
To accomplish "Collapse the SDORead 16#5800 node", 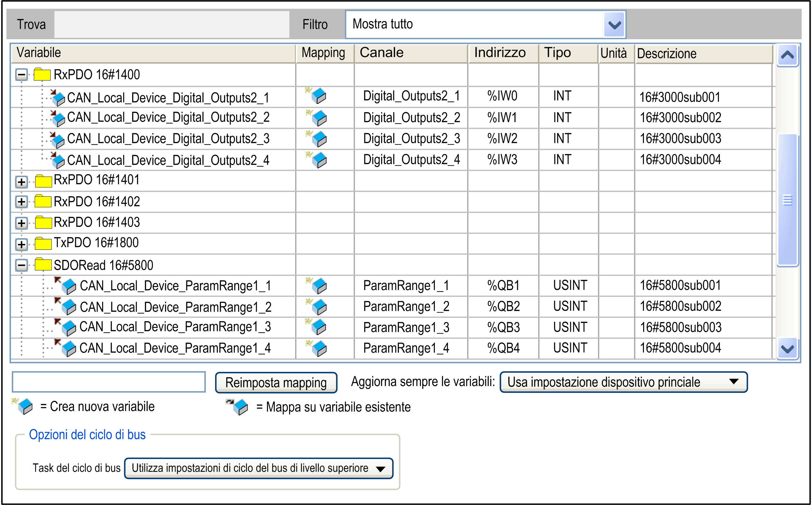I will 22,266.
